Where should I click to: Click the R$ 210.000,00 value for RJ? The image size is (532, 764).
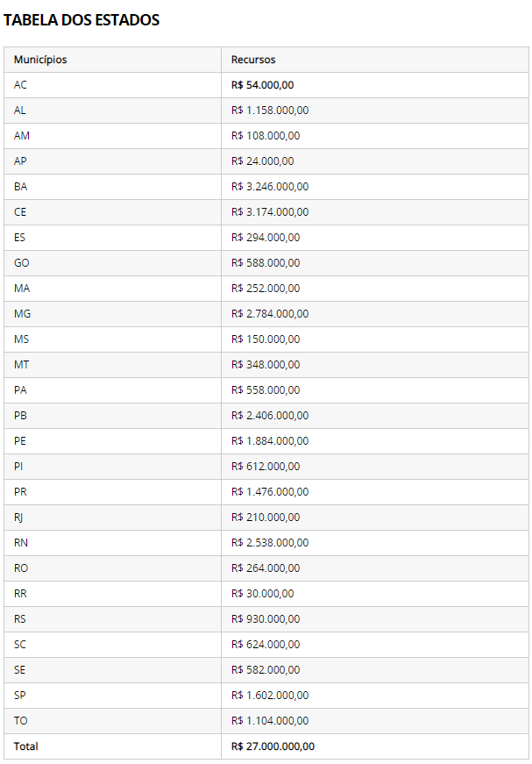point(266,518)
